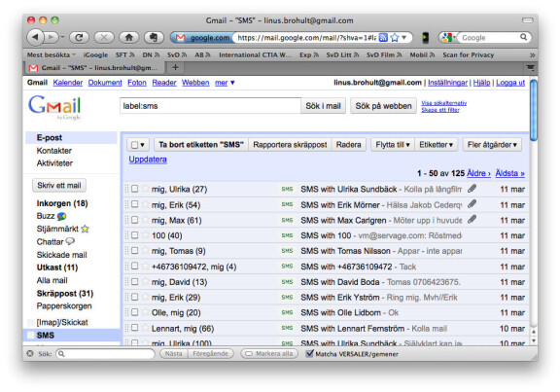Select checkbox for mig, Ulrika (27)
This screenshot has width=560, height=392.
coord(134,189)
